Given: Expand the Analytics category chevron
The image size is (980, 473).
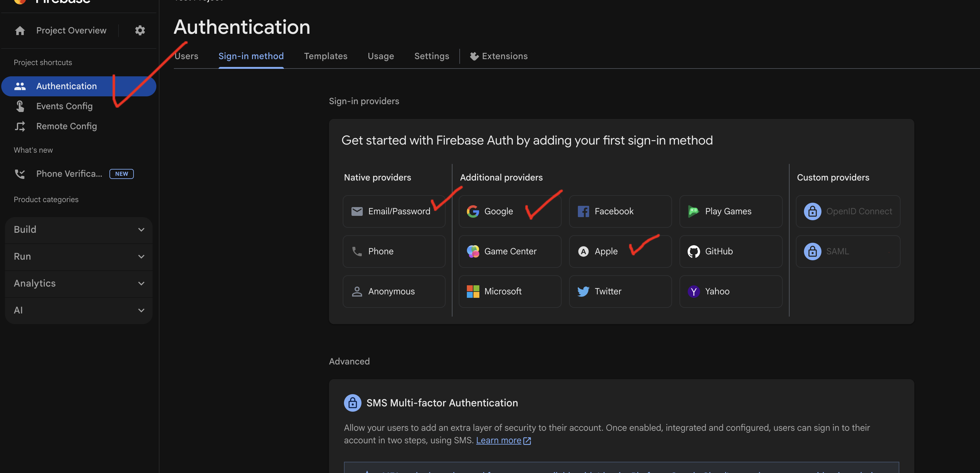Looking at the screenshot, I should (141, 283).
